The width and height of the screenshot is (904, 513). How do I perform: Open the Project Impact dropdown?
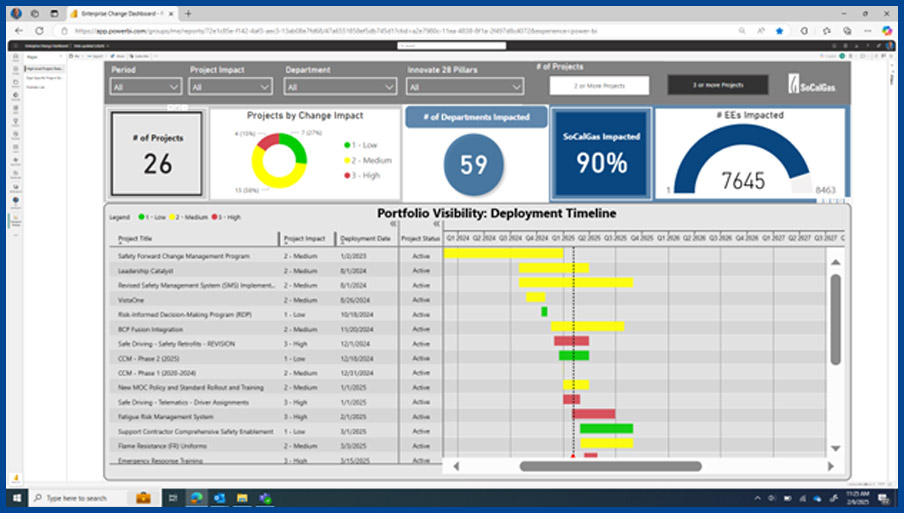230,87
